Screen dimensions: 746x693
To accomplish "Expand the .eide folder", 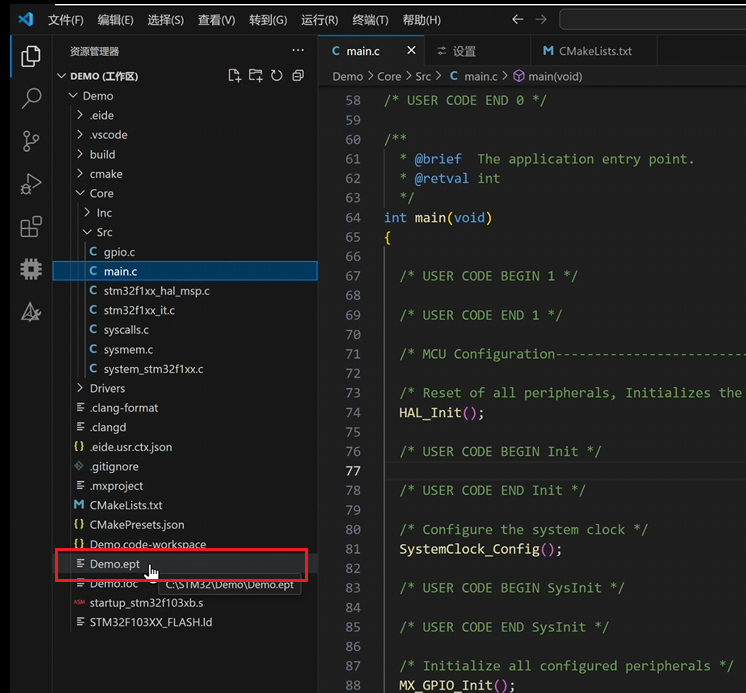I will (80, 115).
